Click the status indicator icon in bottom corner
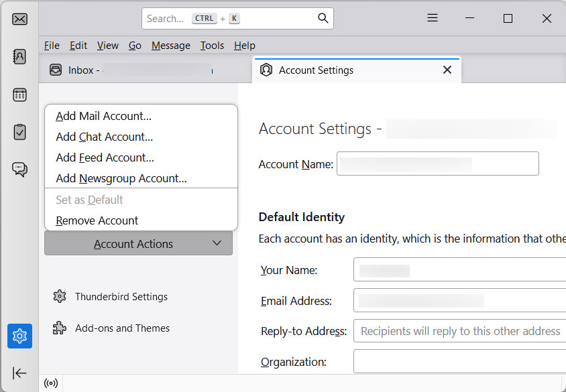Image resolution: width=566 pixels, height=392 pixels. [x=52, y=383]
